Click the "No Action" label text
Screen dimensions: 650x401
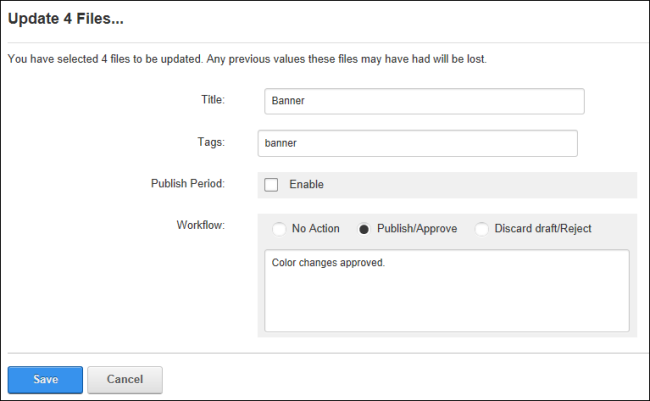tap(315, 228)
